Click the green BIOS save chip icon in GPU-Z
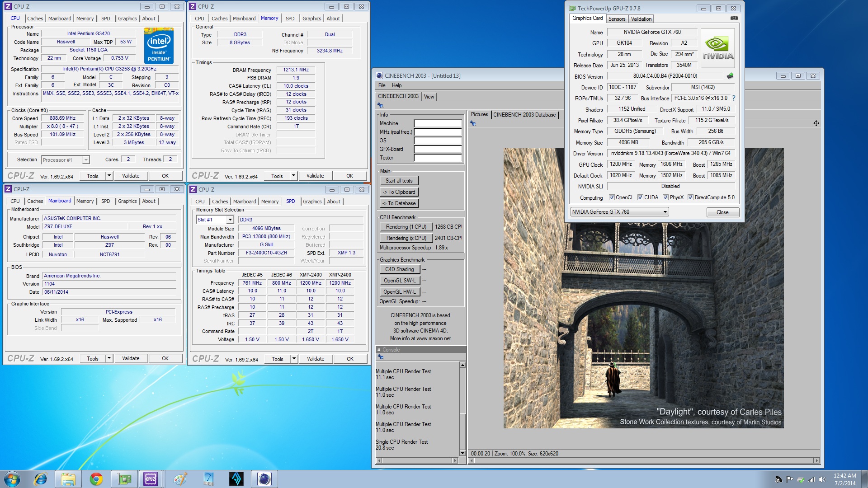The width and height of the screenshot is (868, 488). click(730, 76)
